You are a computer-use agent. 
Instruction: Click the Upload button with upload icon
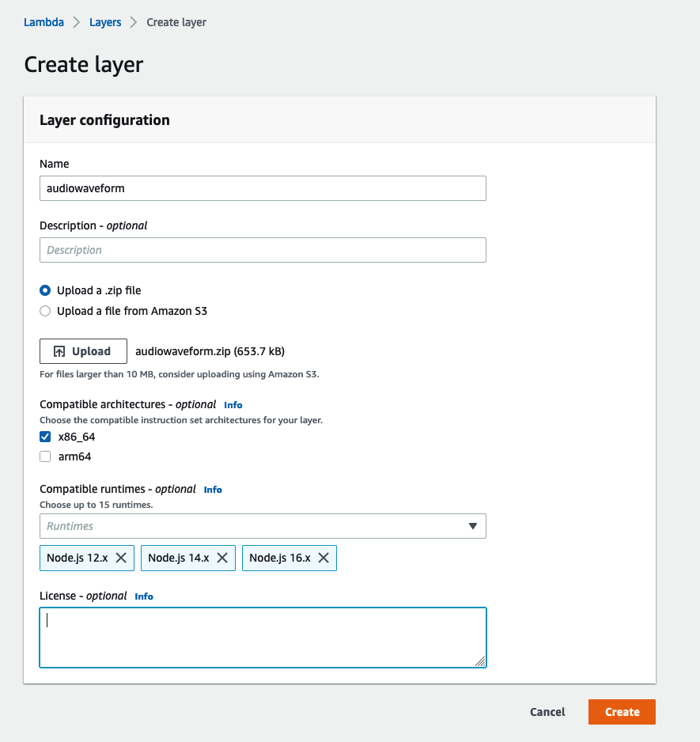pyautogui.click(x=83, y=351)
